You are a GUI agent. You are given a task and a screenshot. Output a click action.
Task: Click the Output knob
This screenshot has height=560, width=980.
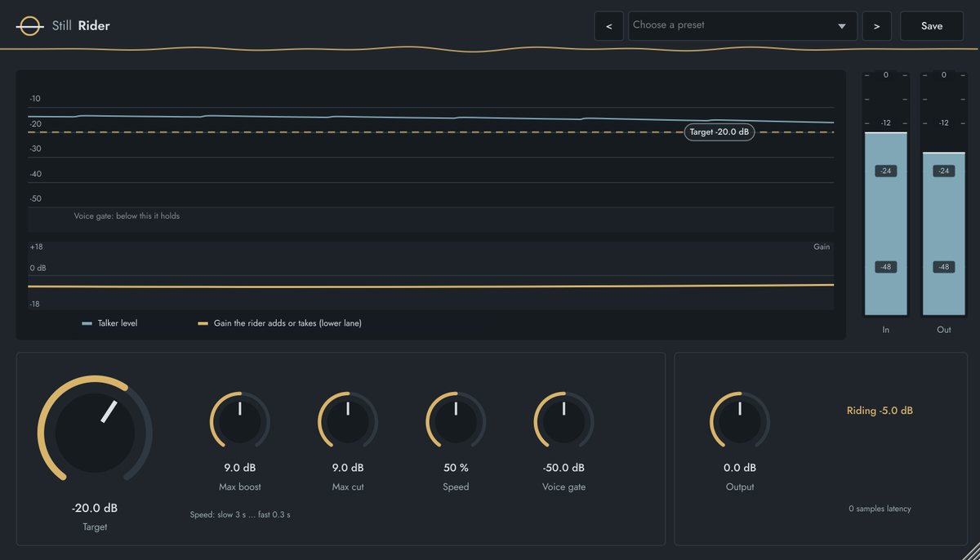[x=740, y=421]
